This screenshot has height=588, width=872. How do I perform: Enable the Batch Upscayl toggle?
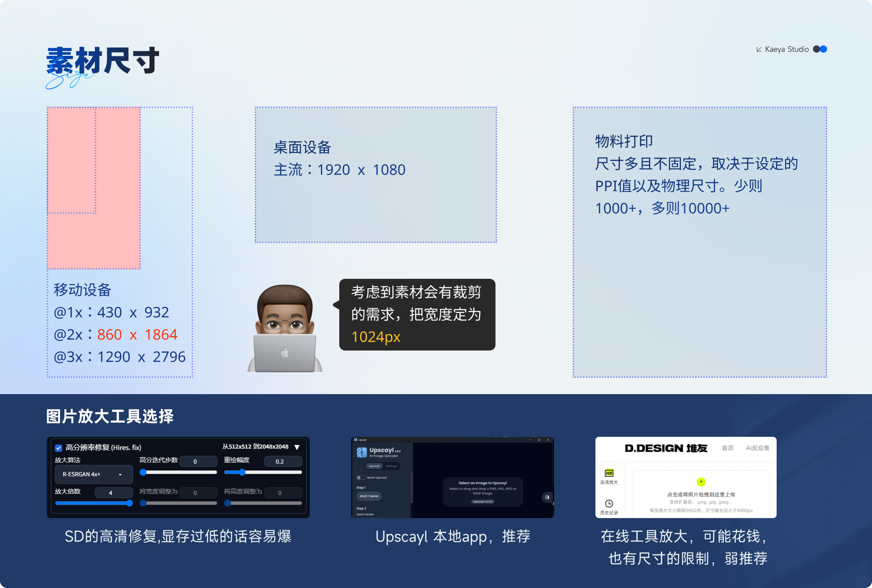point(361,478)
